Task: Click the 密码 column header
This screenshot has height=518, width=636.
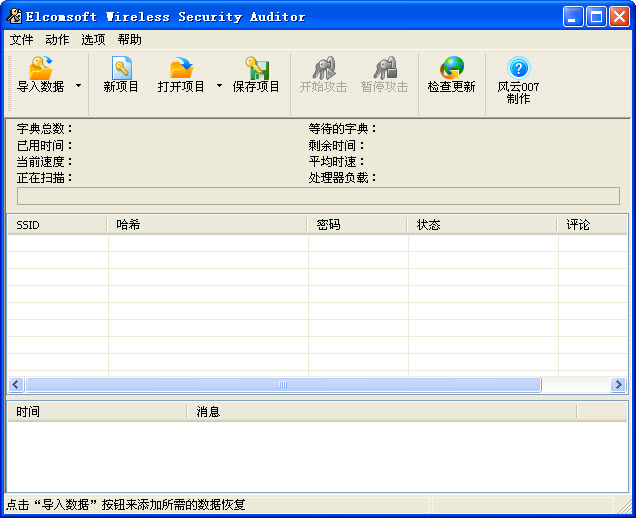Action: [x=357, y=225]
